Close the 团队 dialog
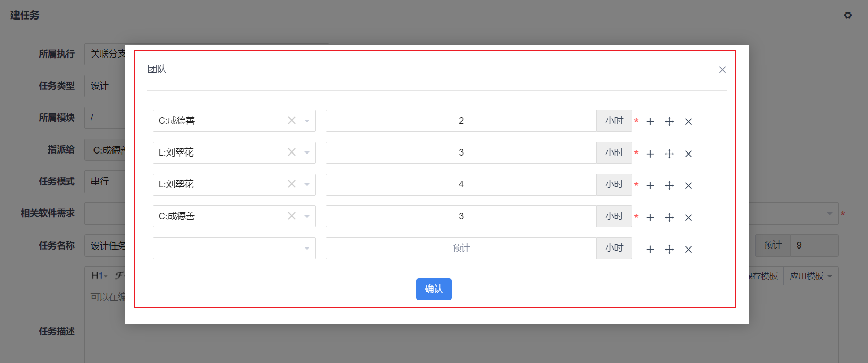The image size is (868, 363). click(x=722, y=69)
